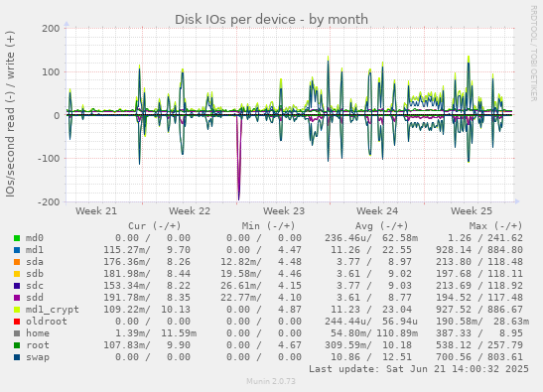Click the 'md1' legend label

tap(35, 250)
